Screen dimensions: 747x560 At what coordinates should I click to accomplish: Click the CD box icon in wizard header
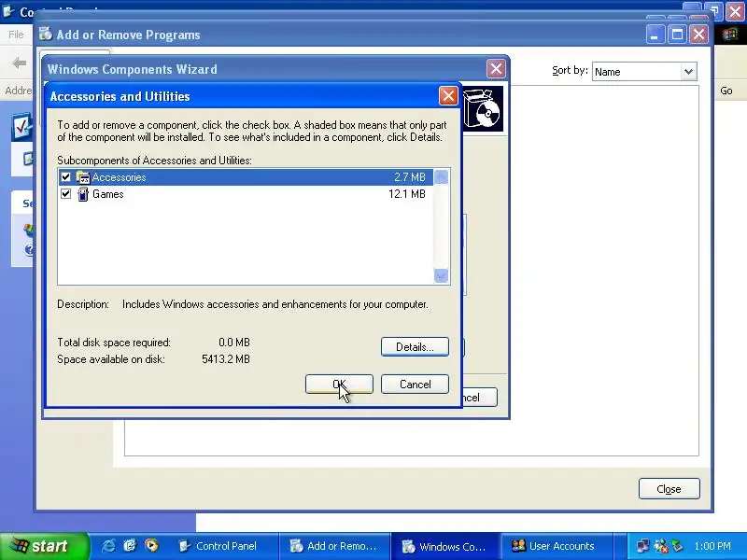pyautogui.click(x=483, y=109)
